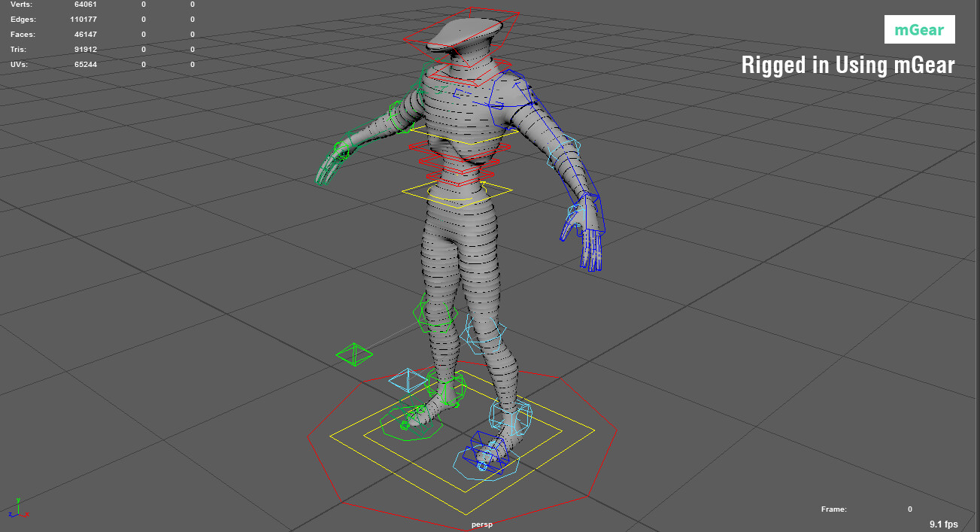The image size is (980, 532).
Task: Click the 'Rigged in Using mGear' caption
Action: point(848,65)
